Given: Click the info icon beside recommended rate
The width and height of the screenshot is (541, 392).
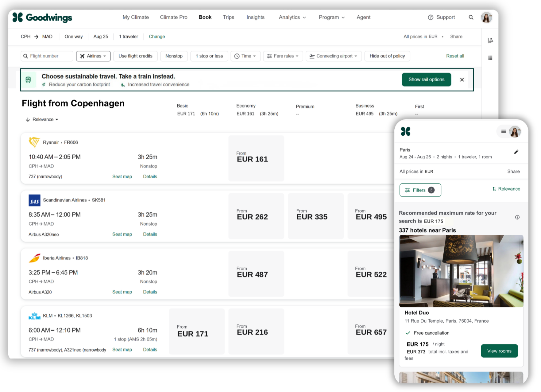Looking at the screenshot, I should click(x=517, y=217).
